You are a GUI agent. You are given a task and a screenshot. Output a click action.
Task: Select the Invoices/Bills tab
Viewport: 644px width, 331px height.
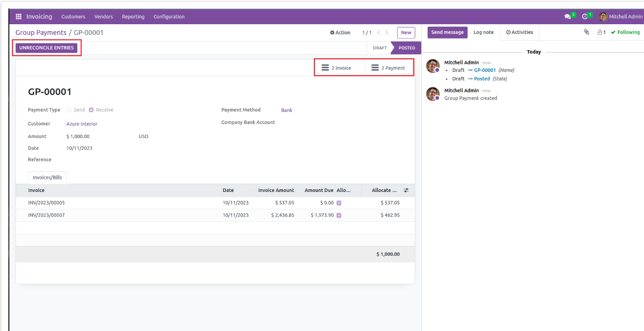tap(47, 178)
